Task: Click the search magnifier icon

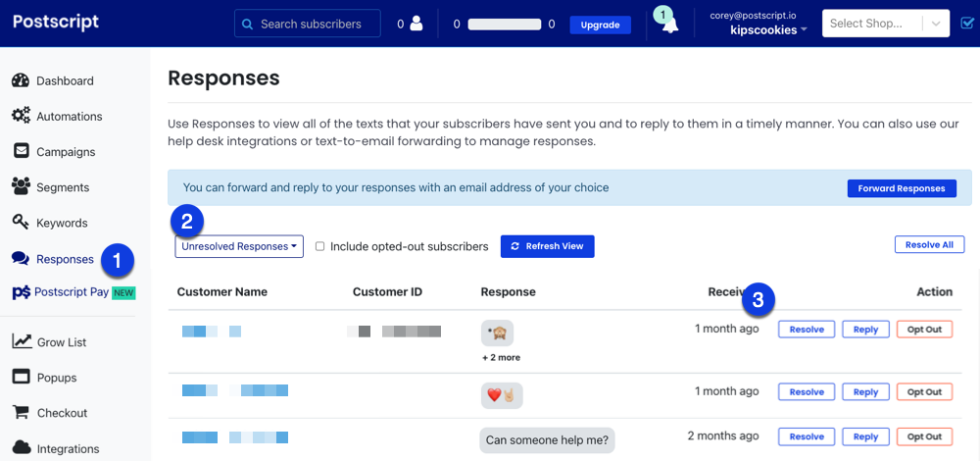Action: click(x=248, y=25)
